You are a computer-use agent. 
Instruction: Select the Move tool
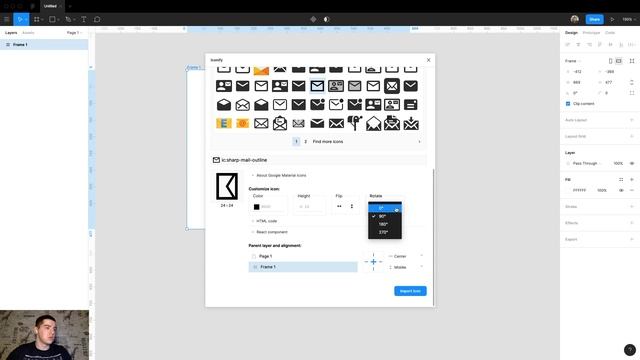click(19, 19)
